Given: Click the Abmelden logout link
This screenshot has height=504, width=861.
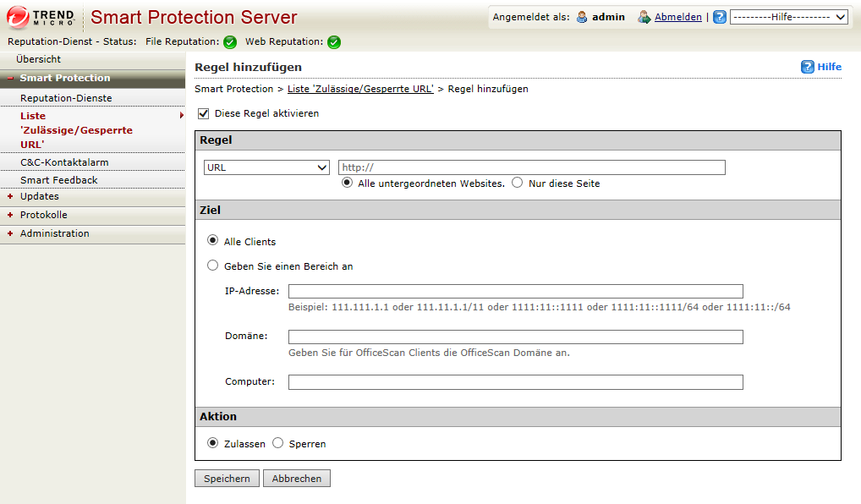Looking at the screenshot, I should click(677, 17).
